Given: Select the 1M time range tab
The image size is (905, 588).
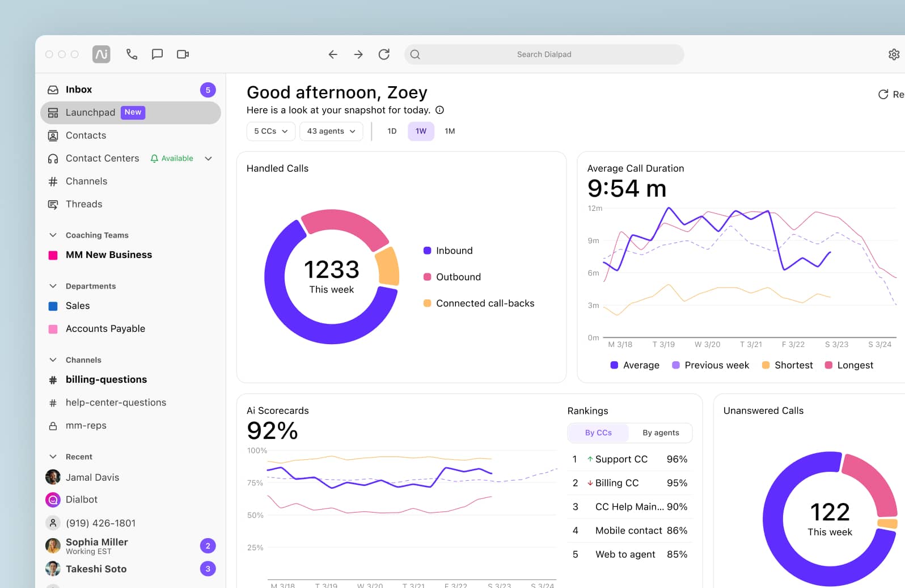Looking at the screenshot, I should (450, 131).
